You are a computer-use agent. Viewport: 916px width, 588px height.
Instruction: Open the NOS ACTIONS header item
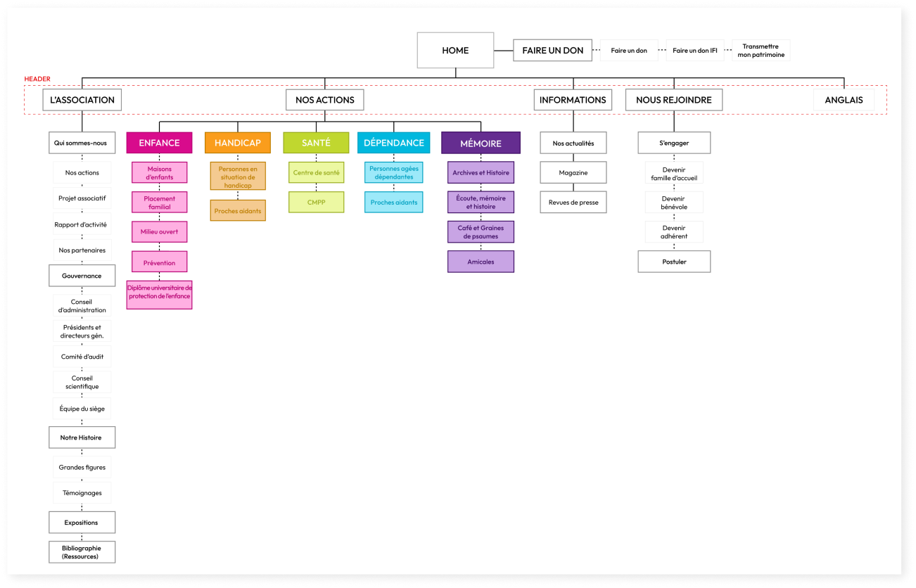click(324, 100)
